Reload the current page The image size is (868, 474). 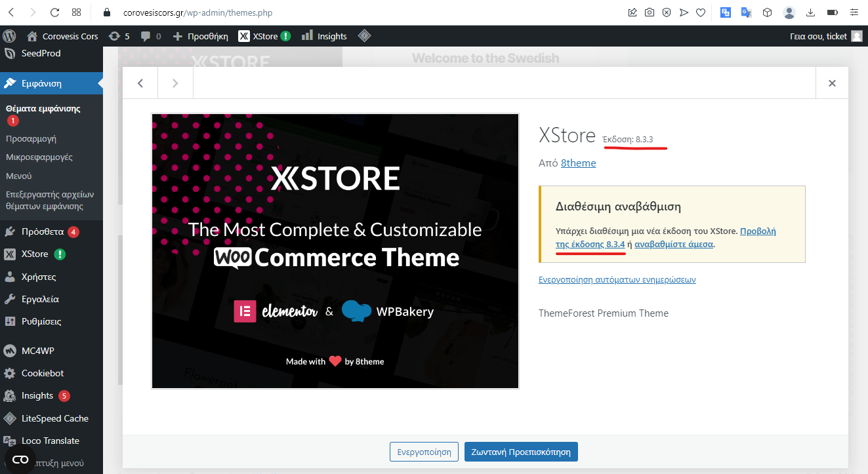pyautogui.click(x=54, y=12)
